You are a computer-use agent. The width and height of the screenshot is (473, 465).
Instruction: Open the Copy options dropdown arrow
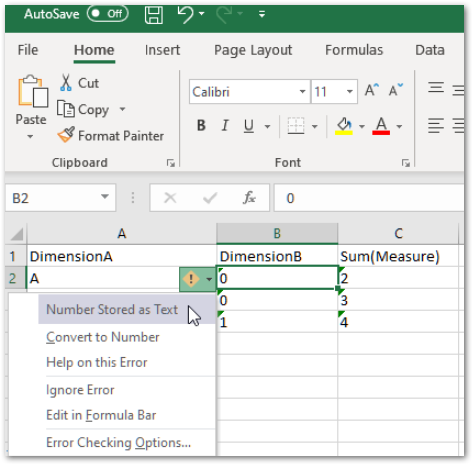point(122,109)
